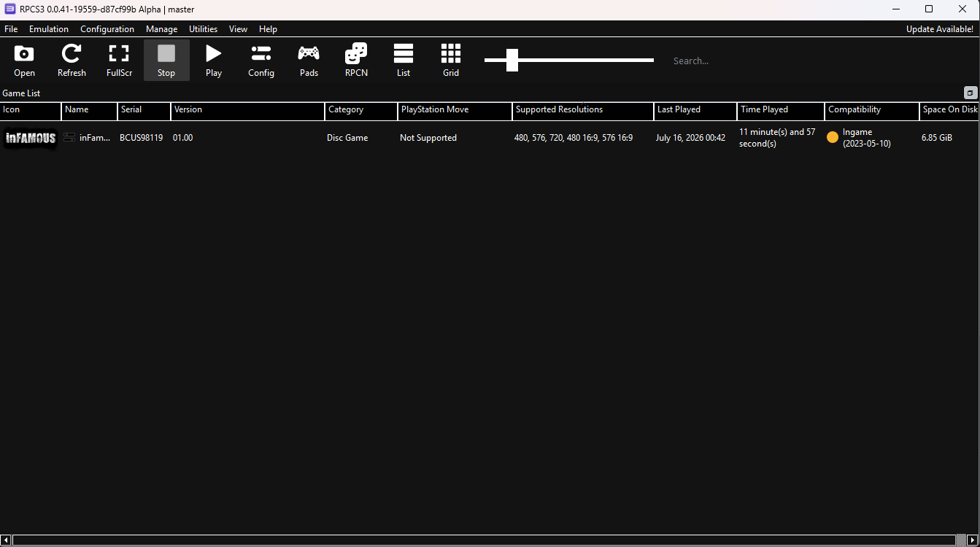980x547 pixels.
Task: Sort by Space On Disk header
Action: pyautogui.click(x=949, y=111)
